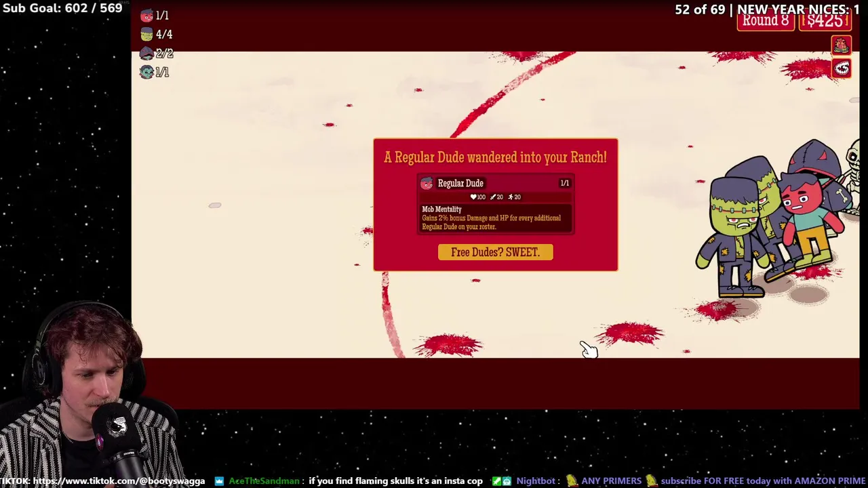The height and width of the screenshot is (488, 868).
Task: Click the 2/2 hooded zombie count text
Action: click(165, 54)
